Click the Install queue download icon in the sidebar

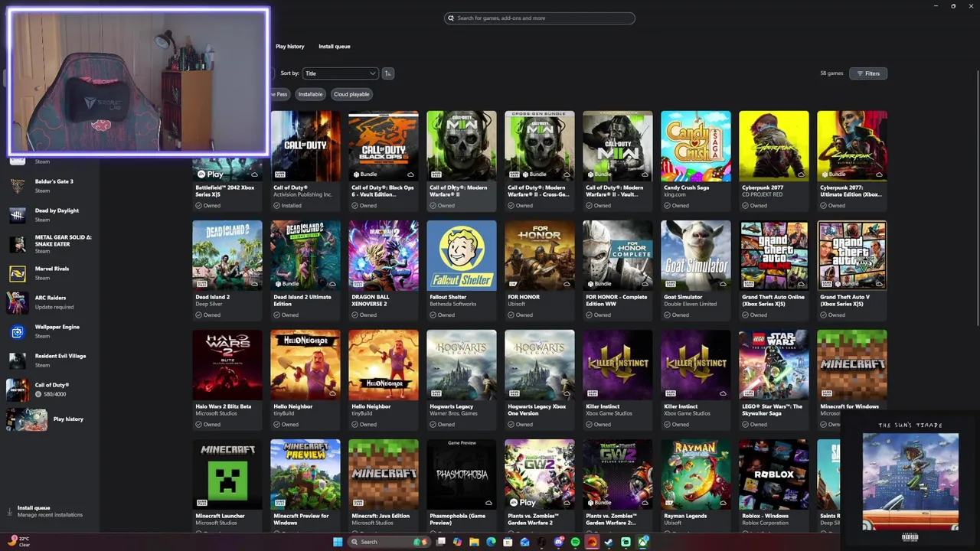tap(10, 511)
